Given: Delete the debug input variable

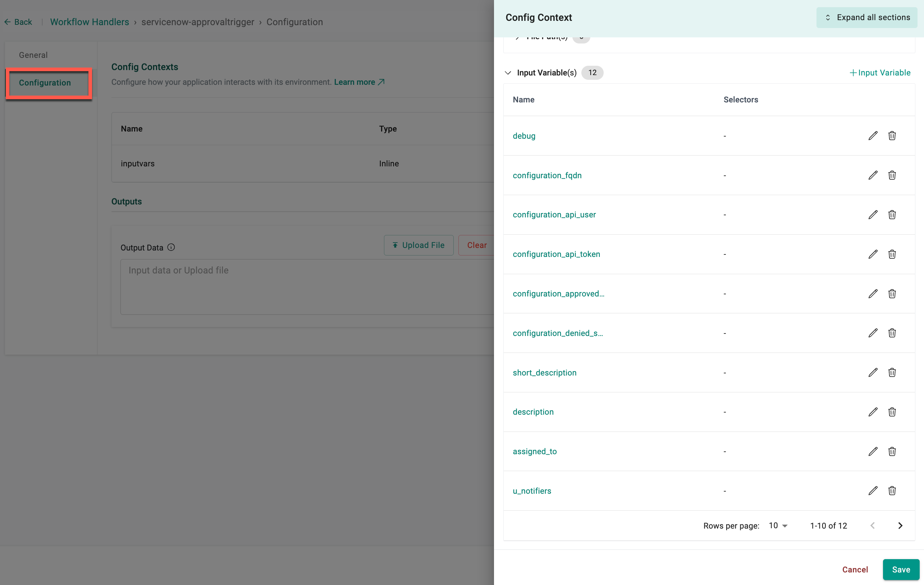Looking at the screenshot, I should tap(892, 136).
